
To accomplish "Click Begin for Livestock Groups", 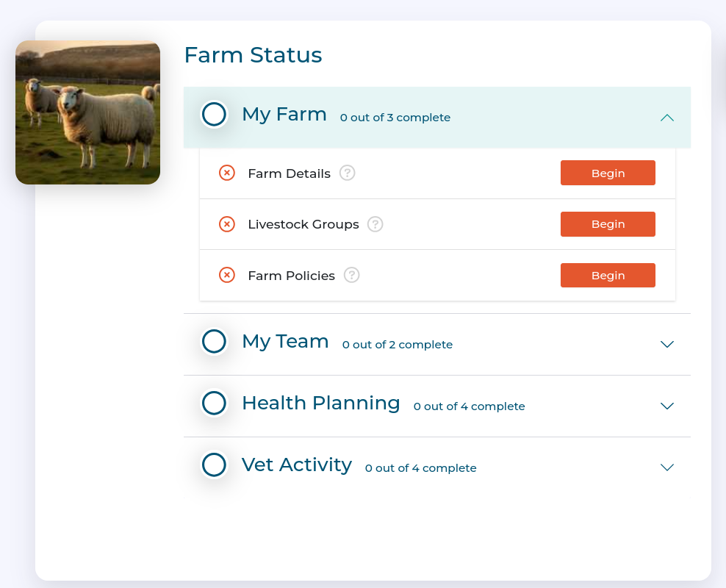I will click(x=608, y=224).
